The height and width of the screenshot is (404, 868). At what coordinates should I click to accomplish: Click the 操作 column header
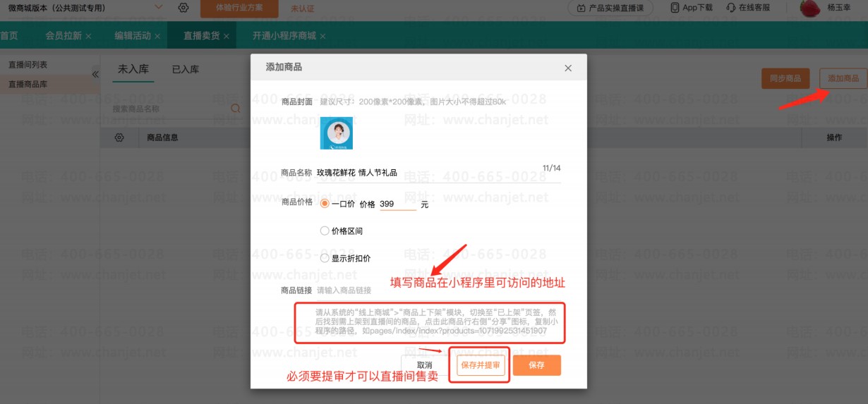coord(834,137)
